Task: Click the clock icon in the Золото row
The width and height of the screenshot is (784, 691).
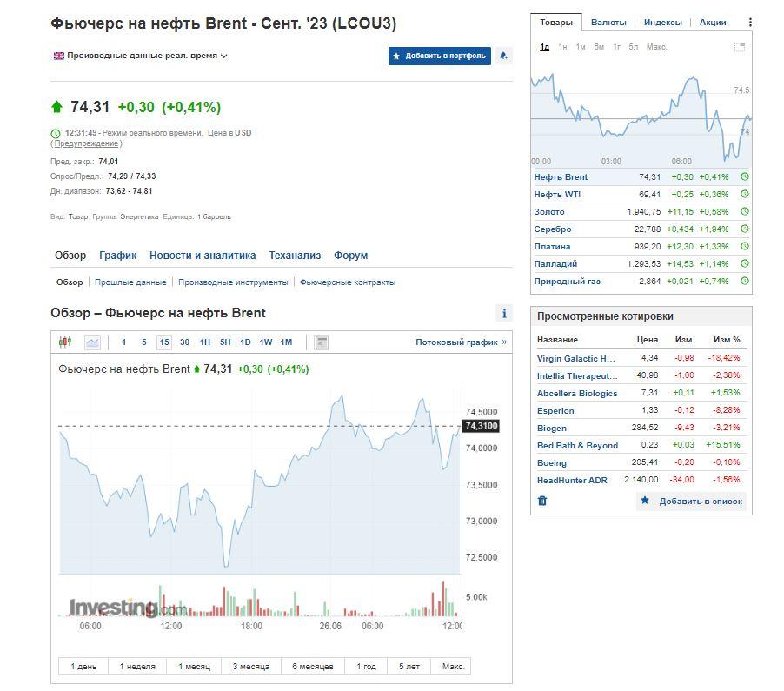Action: tap(745, 212)
